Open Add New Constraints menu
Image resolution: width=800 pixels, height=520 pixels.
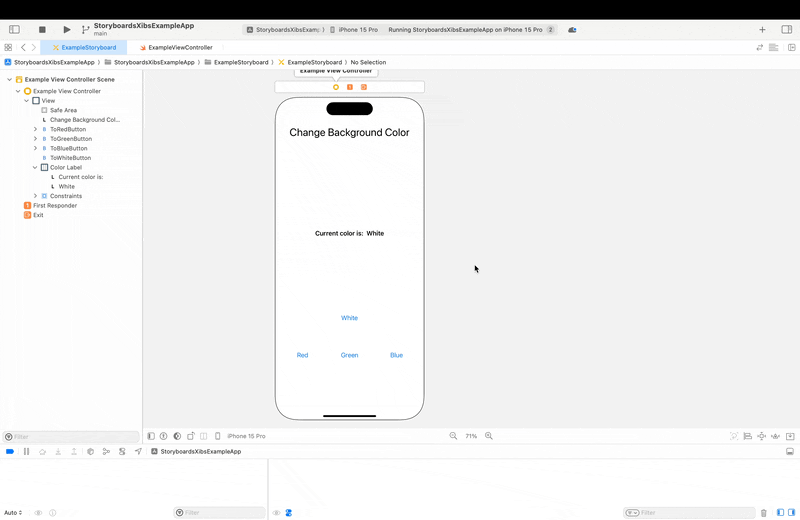pos(761,436)
